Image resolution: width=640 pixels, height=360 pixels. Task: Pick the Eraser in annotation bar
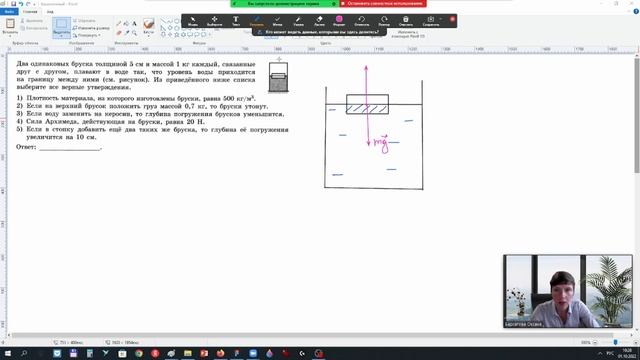(319, 21)
